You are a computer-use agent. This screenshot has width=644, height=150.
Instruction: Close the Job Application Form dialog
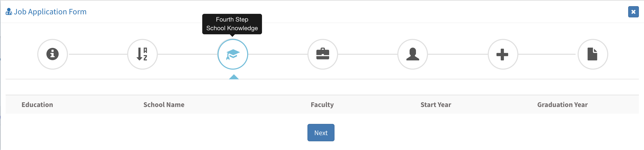pos(633,12)
